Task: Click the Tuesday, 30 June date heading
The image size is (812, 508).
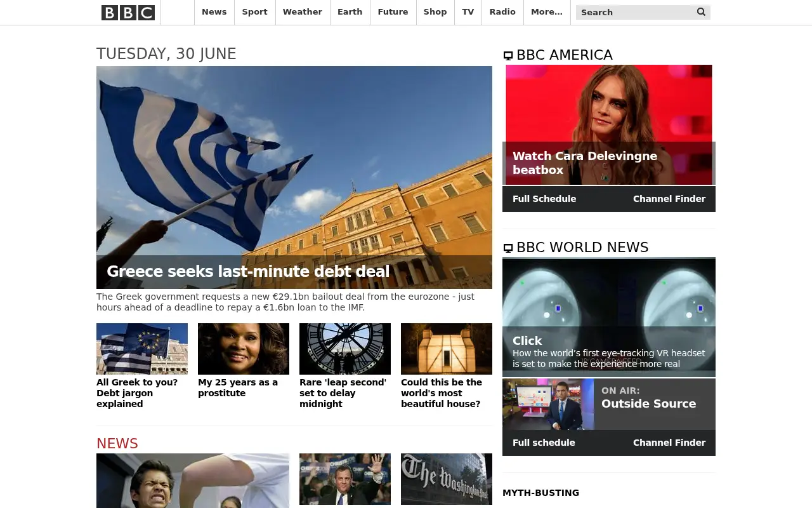Action: [166, 54]
